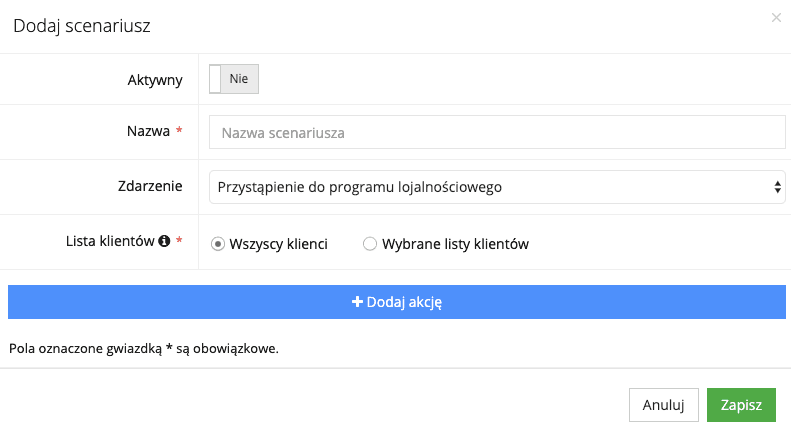Click the Nazwa scenariusza input field
Screen dimensions: 791x439
[497, 132]
